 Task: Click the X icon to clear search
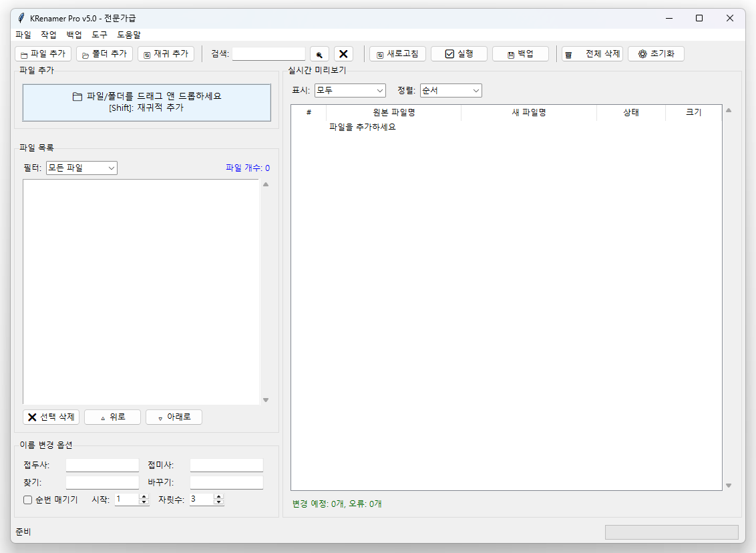pyautogui.click(x=343, y=53)
